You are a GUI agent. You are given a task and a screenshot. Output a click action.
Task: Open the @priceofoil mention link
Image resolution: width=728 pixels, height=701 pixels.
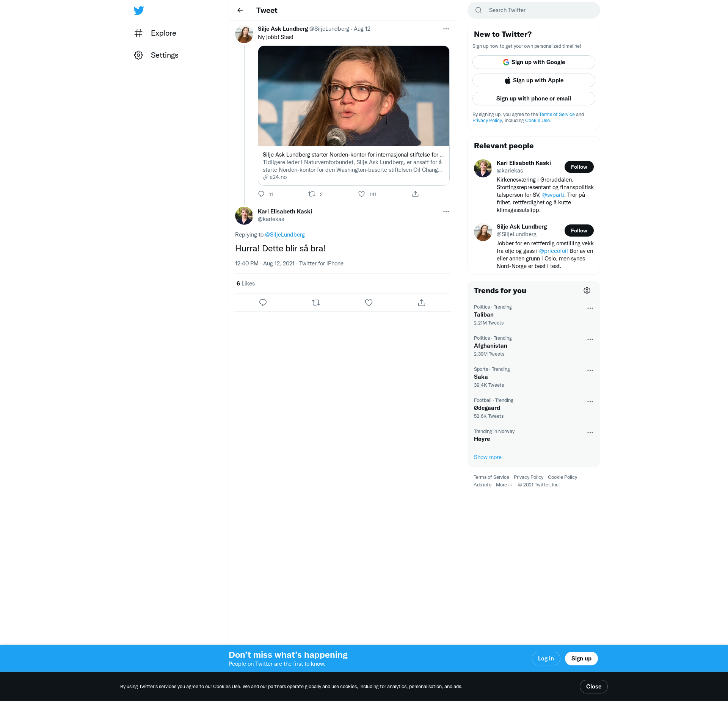553,251
